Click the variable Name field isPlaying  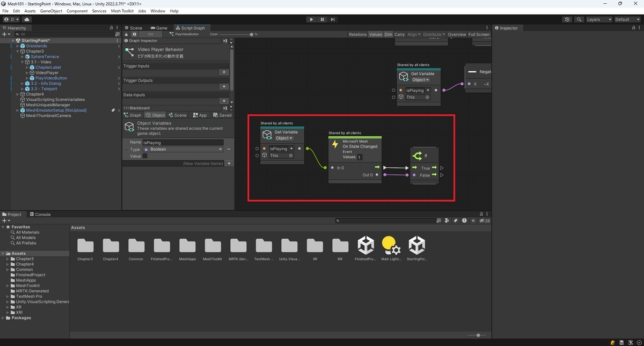[183, 143]
